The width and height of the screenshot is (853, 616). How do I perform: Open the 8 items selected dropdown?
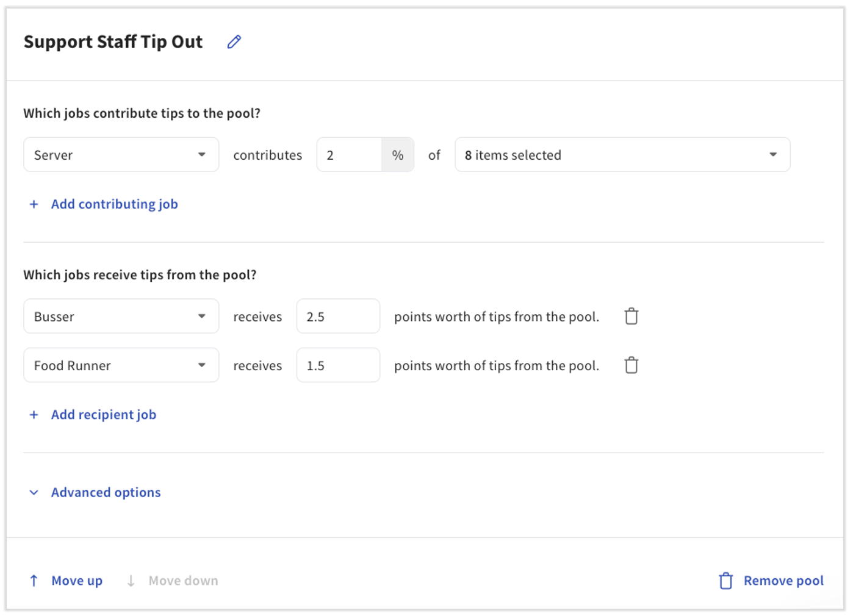pyautogui.click(x=622, y=155)
